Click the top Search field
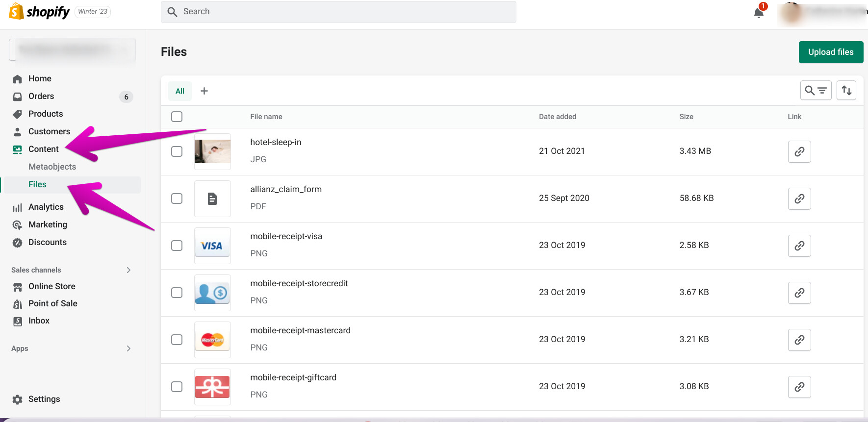The image size is (868, 422). [x=338, y=12]
